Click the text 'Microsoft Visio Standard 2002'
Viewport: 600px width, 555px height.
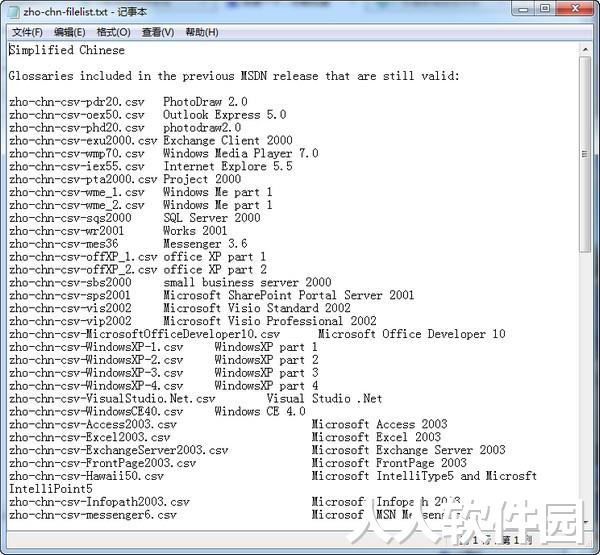click(257, 308)
